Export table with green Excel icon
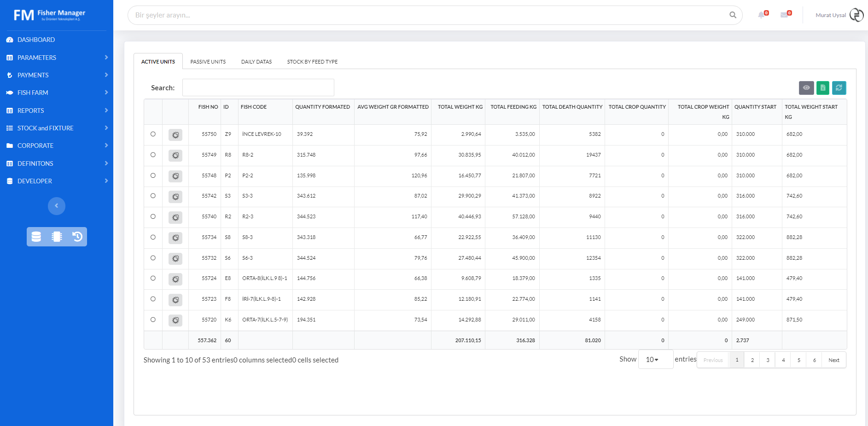The image size is (868, 426). click(823, 88)
